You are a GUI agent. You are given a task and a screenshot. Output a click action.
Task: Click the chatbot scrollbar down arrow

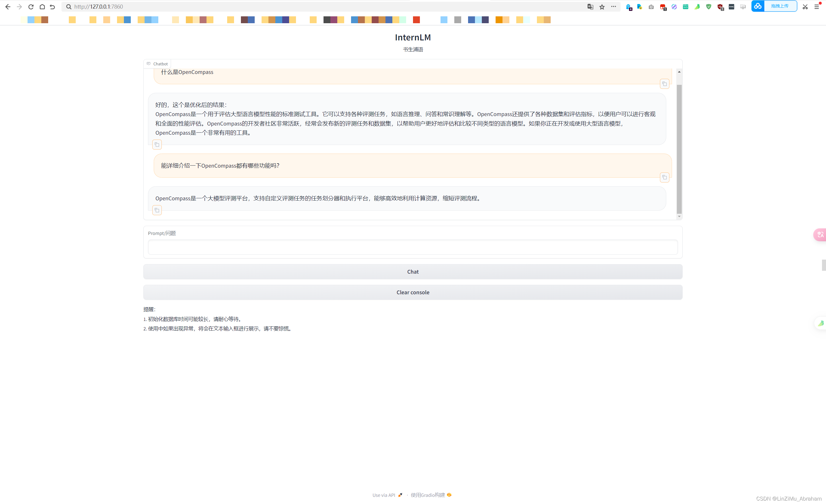coord(679,217)
